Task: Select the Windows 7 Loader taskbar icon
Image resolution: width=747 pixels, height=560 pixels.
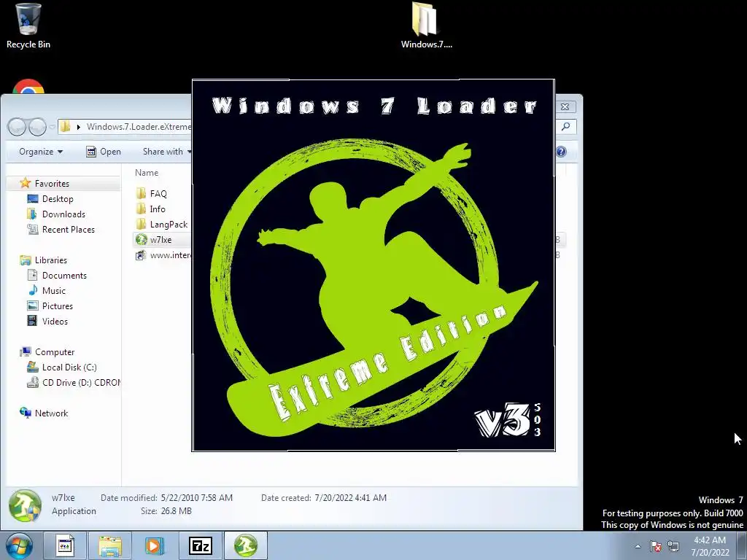Action: [245, 545]
